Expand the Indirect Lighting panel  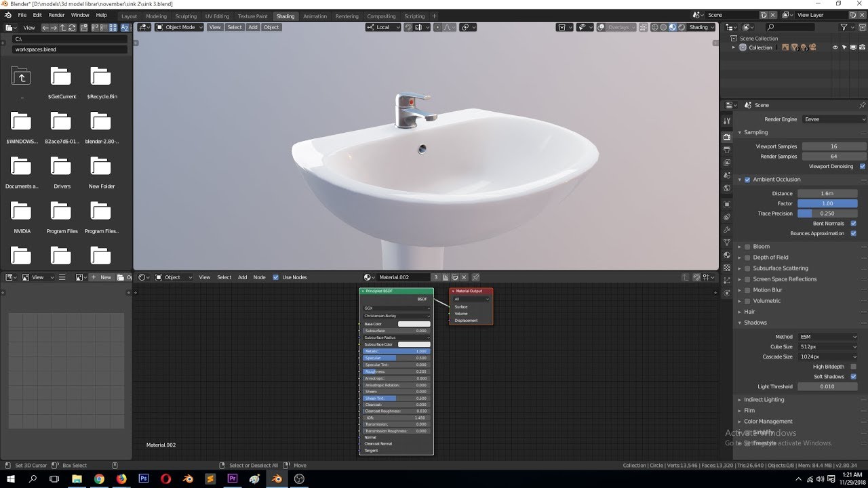click(x=764, y=400)
